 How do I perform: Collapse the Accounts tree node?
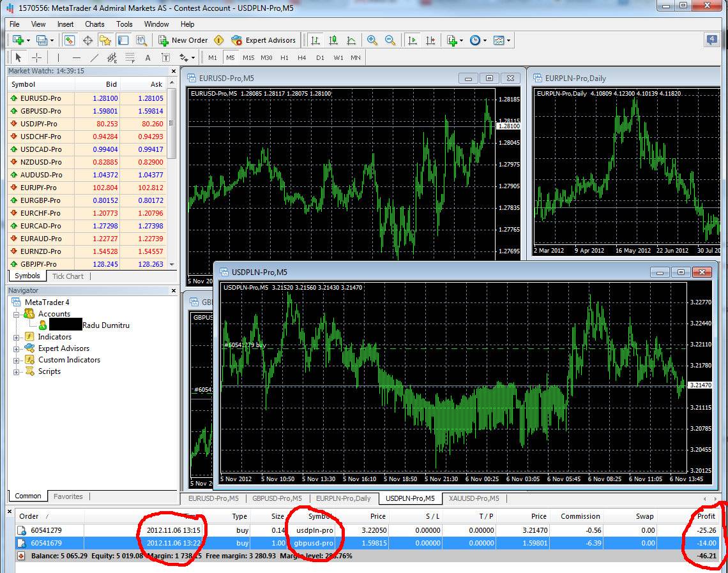[x=16, y=314]
